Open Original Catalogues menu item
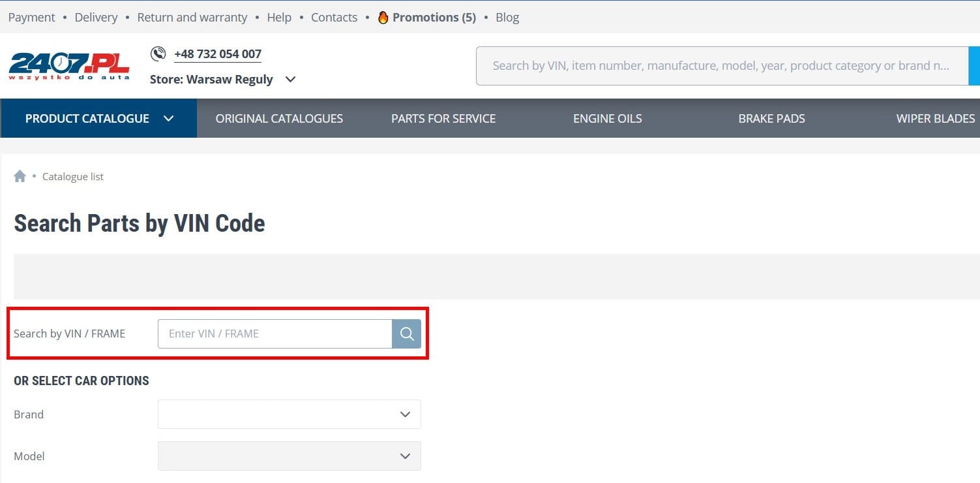 279,118
